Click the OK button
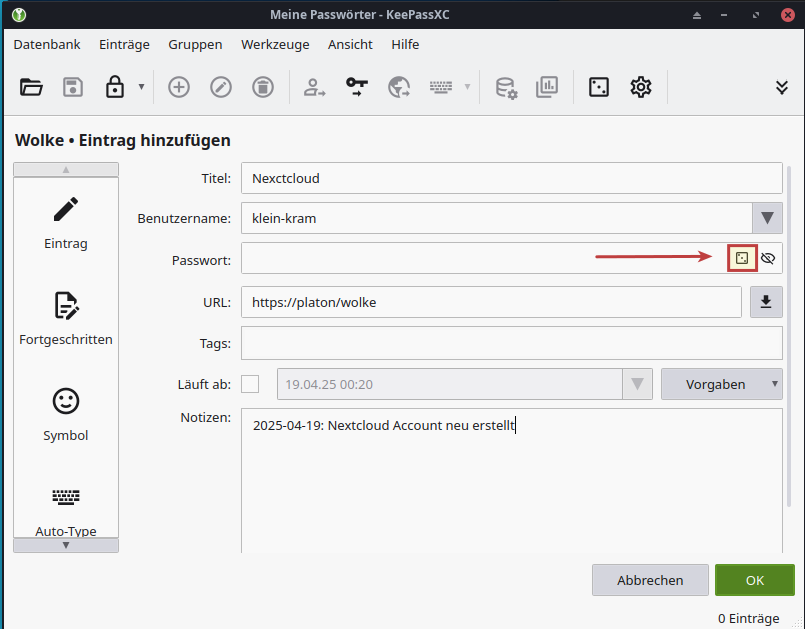The width and height of the screenshot is (805, 629). pyautogui.click(x=754, y=580)
